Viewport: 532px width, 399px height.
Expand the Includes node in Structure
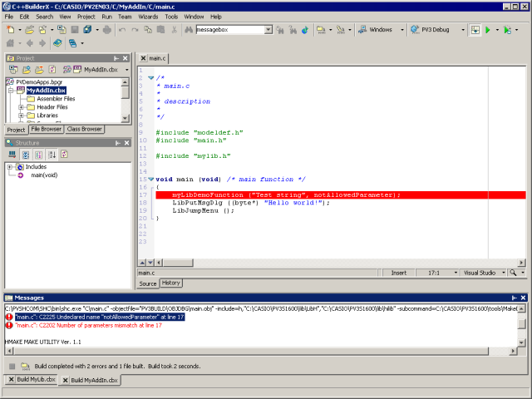click(10, 167)
